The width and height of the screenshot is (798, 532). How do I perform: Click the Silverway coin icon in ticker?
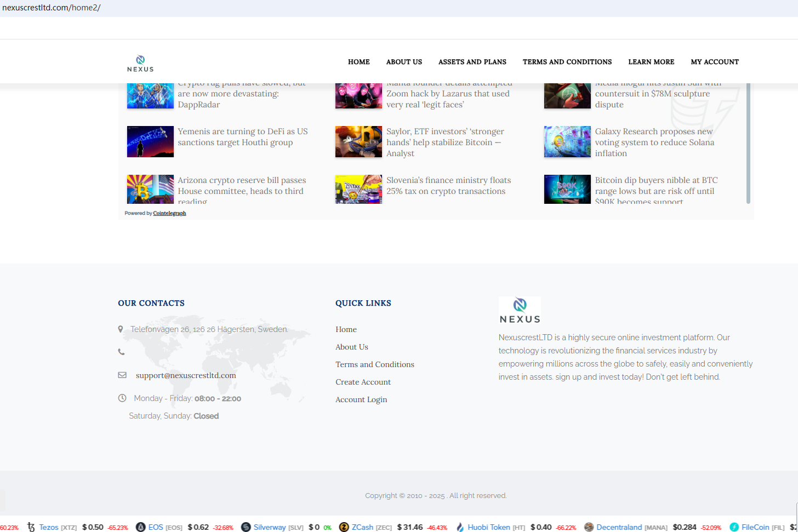[x=246, y=527]
